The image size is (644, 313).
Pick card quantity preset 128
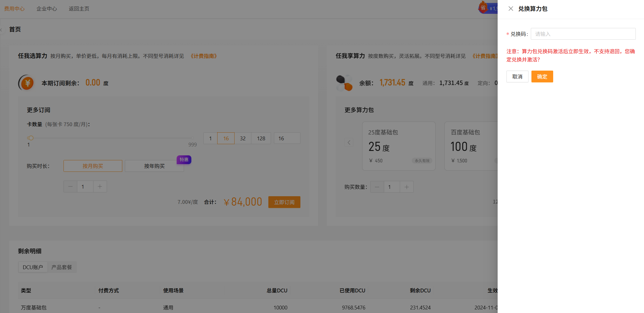[261, 138]
